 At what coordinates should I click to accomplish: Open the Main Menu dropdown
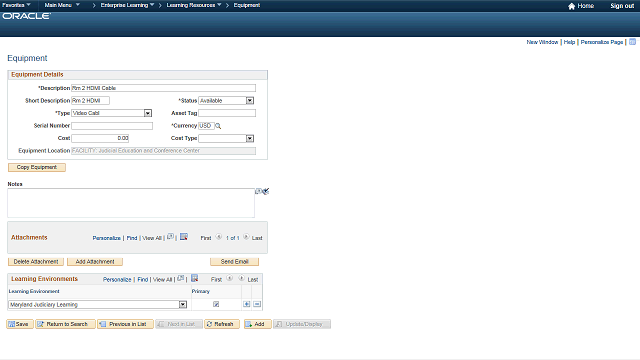[62, 5]
